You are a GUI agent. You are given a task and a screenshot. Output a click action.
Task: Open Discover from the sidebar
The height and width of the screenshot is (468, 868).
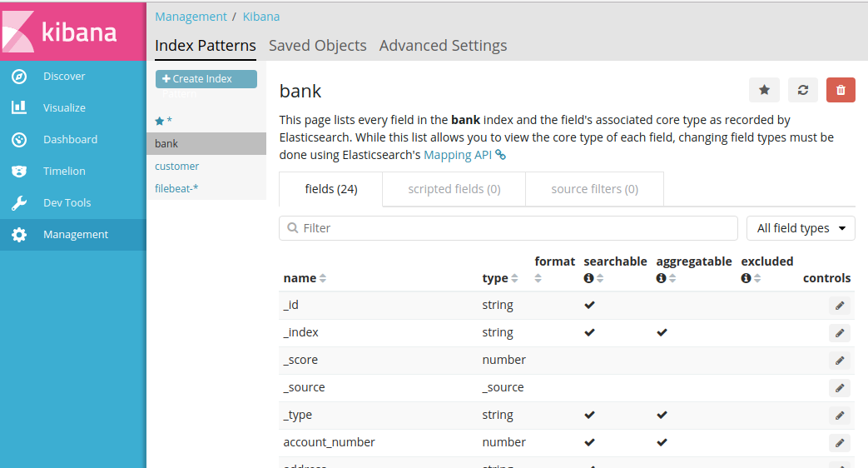[x=64, y=77]
